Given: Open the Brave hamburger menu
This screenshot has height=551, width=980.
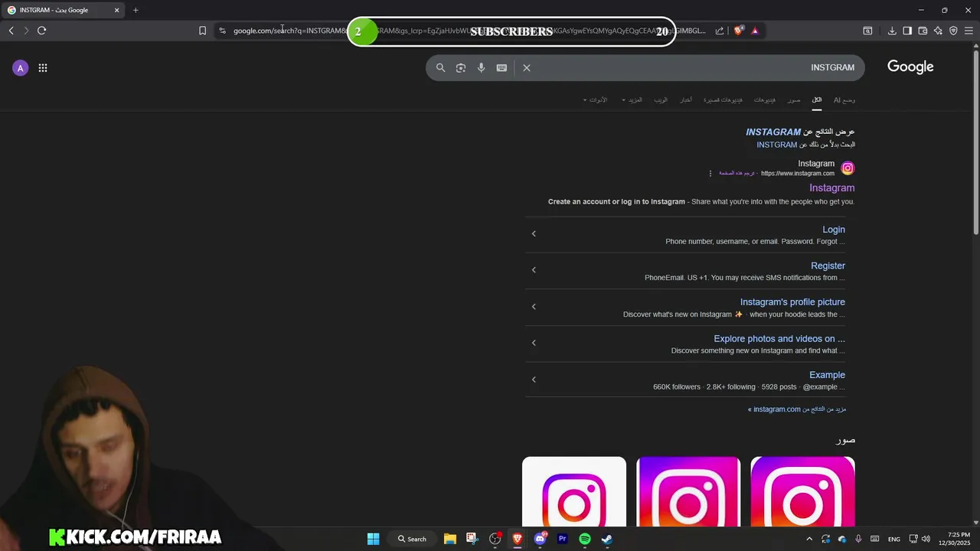Looking at the screenshot, I should (969, 31).
